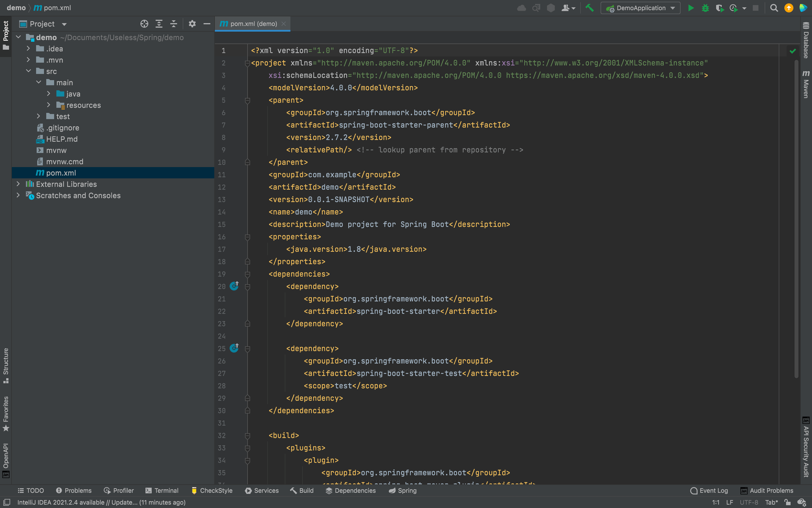Click the Maven reload gutter icon on line 20
Screen dimensions: 812x508
coord(234,286)
